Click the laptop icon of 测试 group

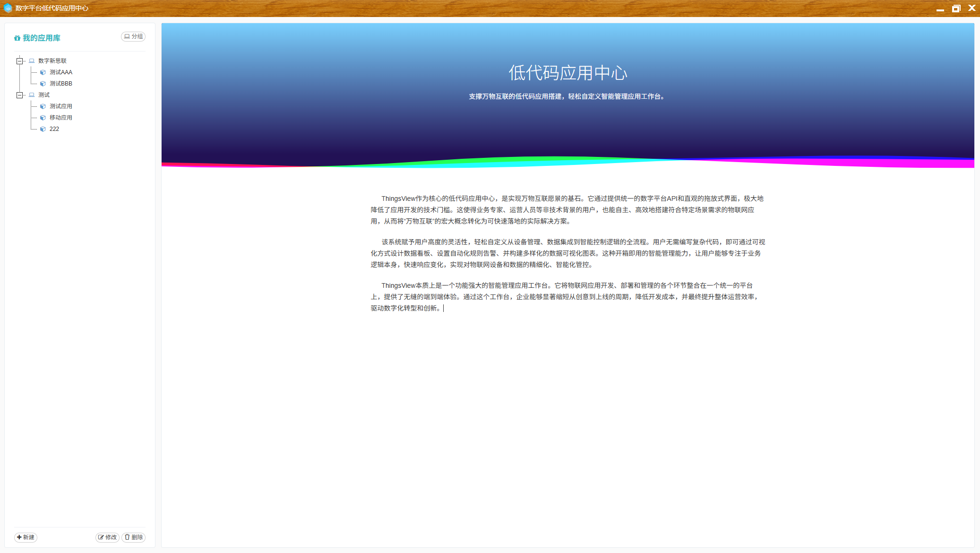click(x=32, y=95)
